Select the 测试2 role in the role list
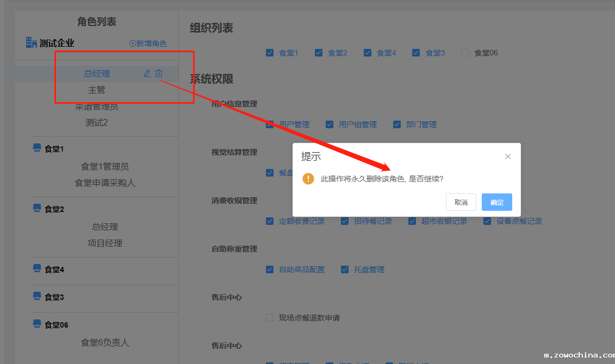The height and width of the screenshot is (364, 615). (x=97, y=122)
